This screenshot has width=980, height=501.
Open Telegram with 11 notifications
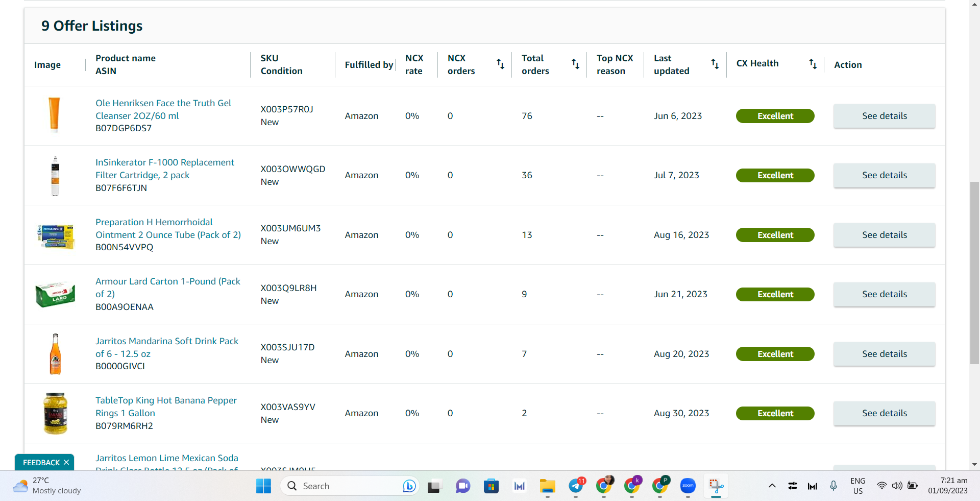pyautogui.click(x=576, y=486)
